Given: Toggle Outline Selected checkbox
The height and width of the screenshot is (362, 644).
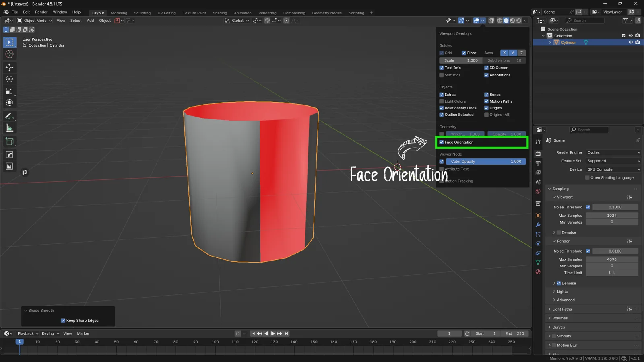Looking at the screenshot, I should [x=442, y=115].
